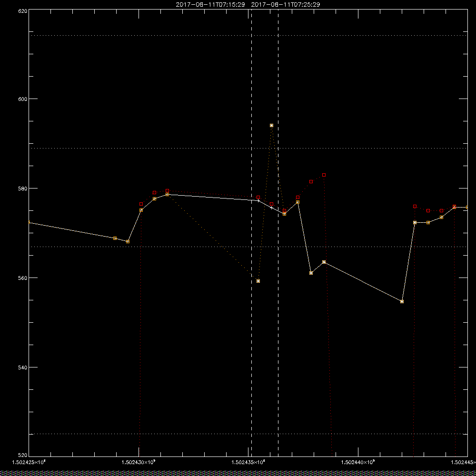Click the local-minimum data point near 568
The height and width of the screenshot is (476, 476).
pyautogui.click(x=128, y=241)
